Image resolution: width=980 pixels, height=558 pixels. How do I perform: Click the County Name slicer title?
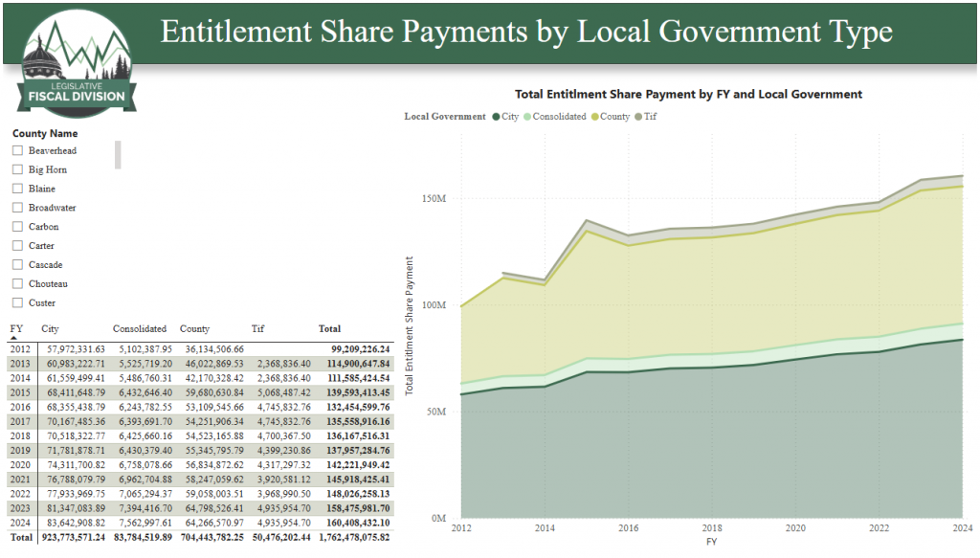[x=45, y=134]
